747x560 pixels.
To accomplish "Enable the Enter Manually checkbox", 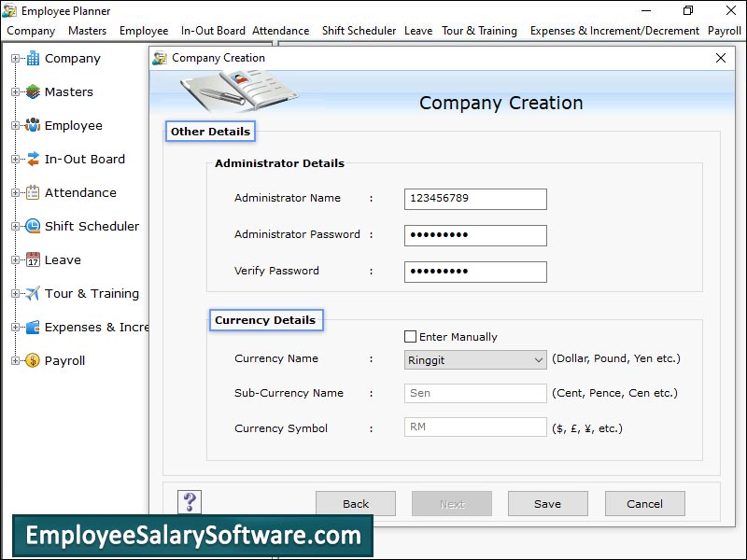I will [410, 337].
